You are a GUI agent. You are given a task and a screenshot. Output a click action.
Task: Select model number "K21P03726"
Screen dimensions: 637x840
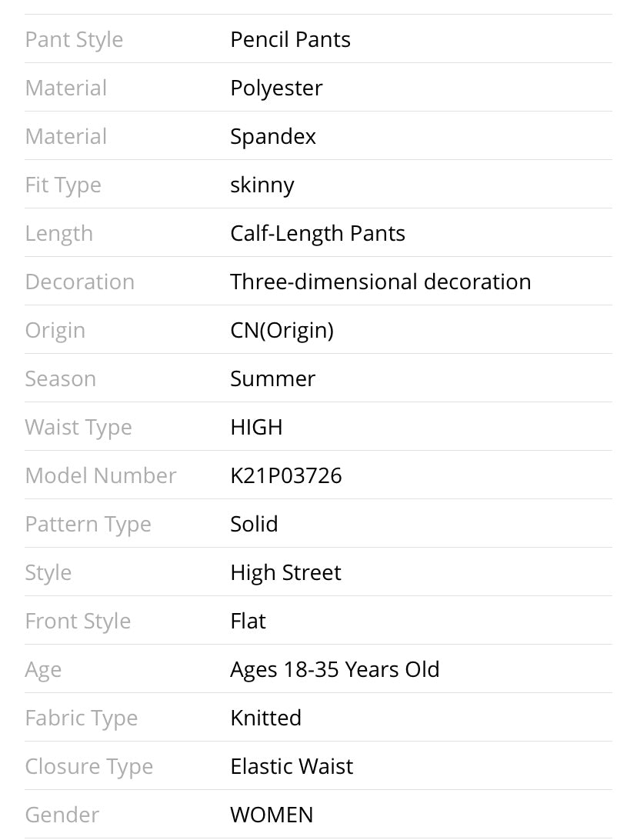pyautogui.click(x=285, y=475)
